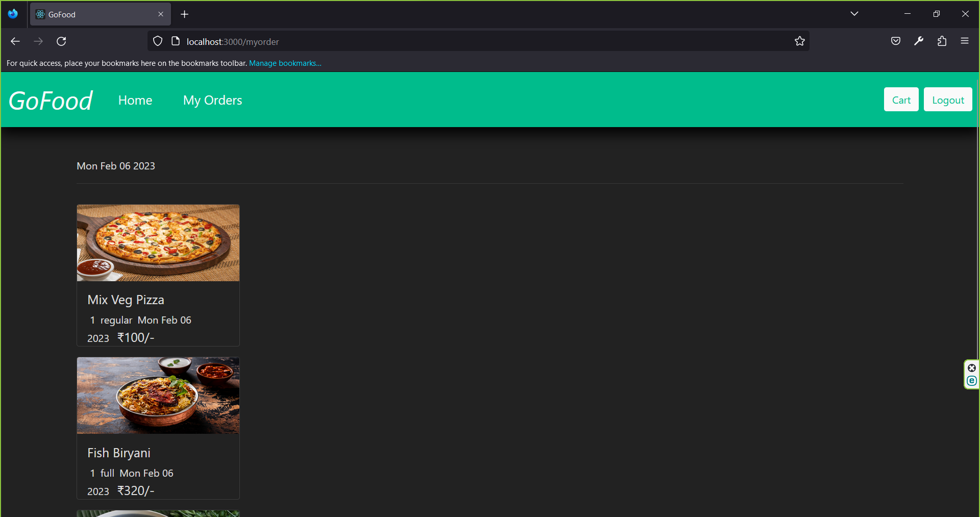
Task: Open the Firefox application menu
Action: pyautogui.click(x=965, y=41)
